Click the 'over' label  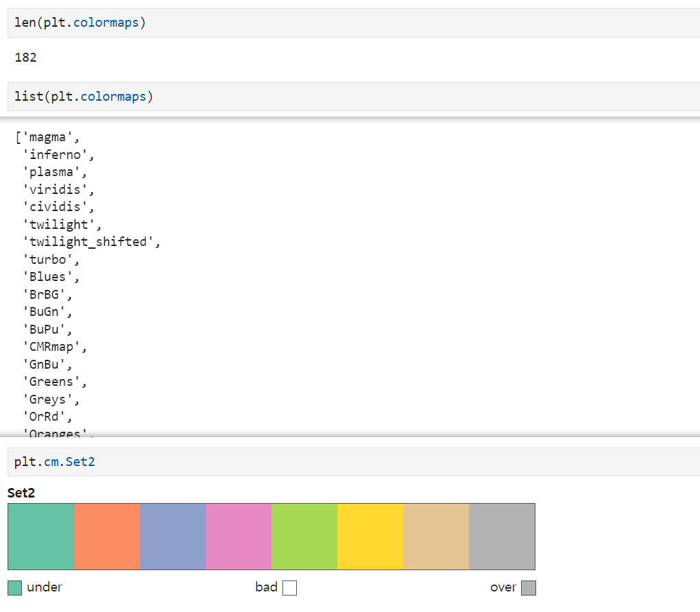click(503, 587)
